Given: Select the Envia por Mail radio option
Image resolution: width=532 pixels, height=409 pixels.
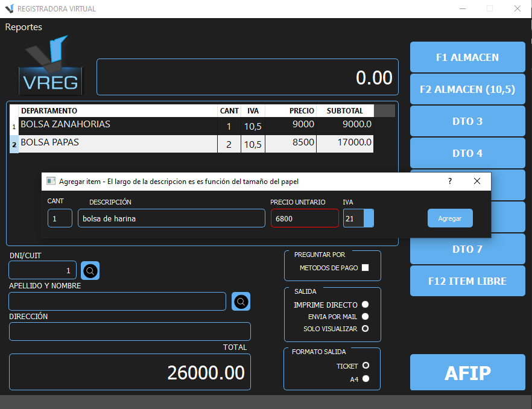Looking at the screenshot, I should pos(365,316).
